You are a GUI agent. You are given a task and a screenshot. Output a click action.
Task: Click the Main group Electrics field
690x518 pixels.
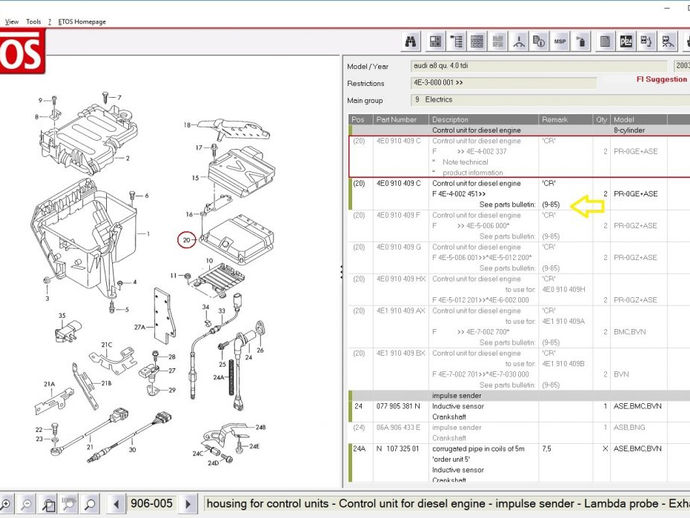pyautogui.click(x=550, y=99)
